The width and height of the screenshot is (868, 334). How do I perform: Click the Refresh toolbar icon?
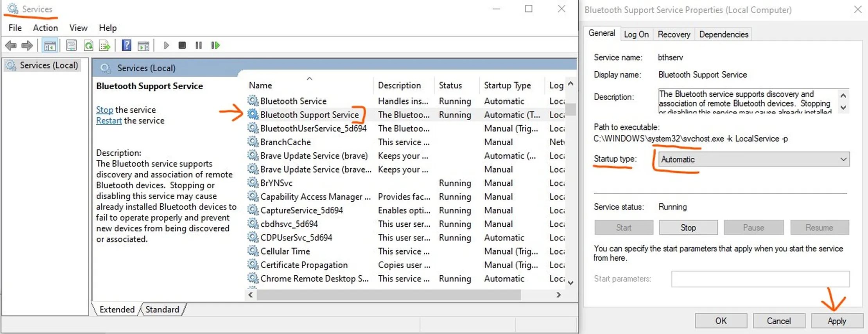(88, 45)
